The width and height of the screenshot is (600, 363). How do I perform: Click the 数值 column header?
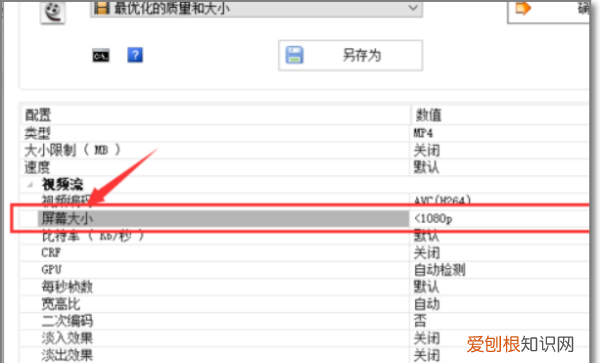click(499, 115)
